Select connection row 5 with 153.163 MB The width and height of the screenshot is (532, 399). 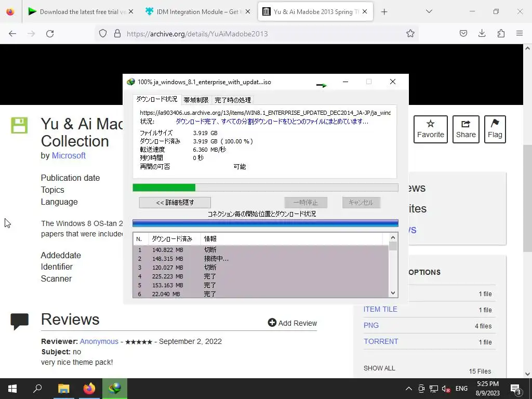click(261, 285)
